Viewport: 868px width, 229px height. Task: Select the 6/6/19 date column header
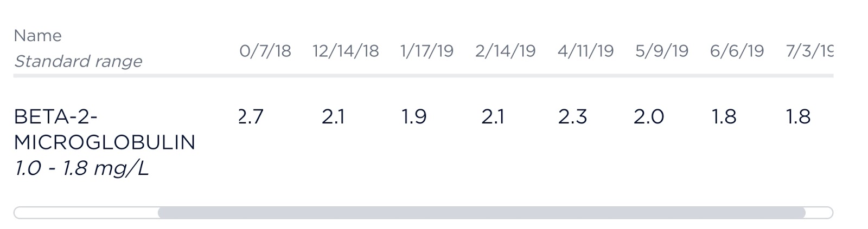coord(737,51)
